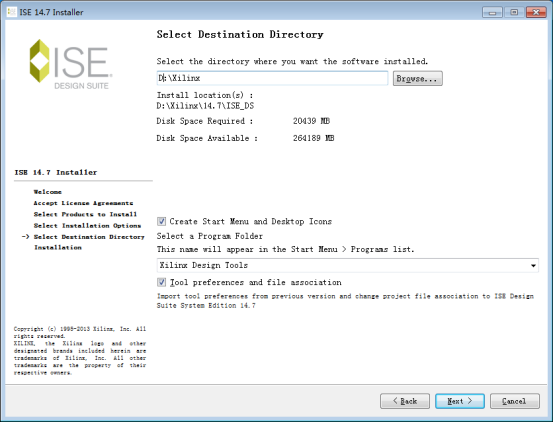554x423 pixels.
Task: Go to the Next installer step
Action: [460, 401]
